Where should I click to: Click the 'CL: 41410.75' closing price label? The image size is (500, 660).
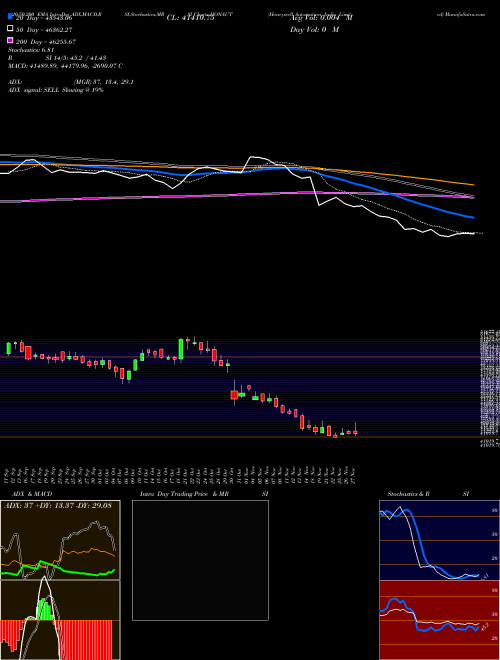[193, 18]
